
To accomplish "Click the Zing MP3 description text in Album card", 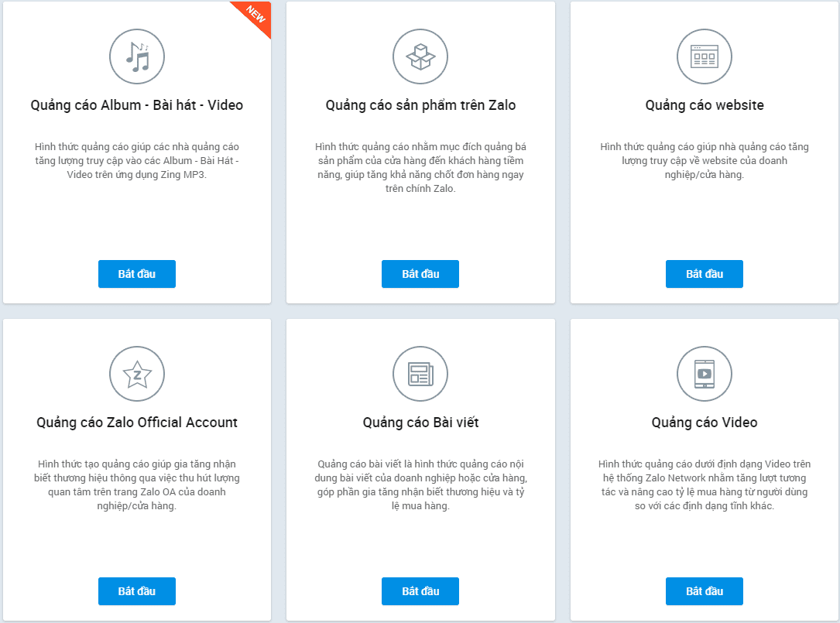I will [x=137, y=161].
